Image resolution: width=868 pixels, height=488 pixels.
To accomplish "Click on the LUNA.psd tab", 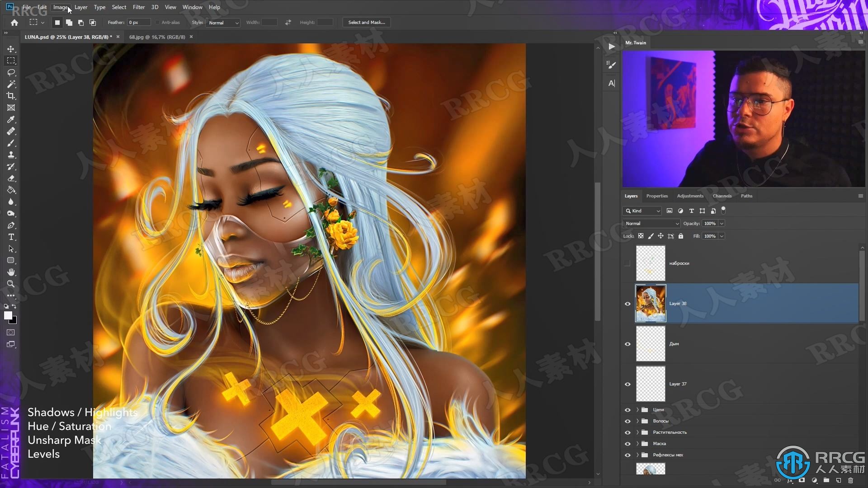I will click(67, 37).
